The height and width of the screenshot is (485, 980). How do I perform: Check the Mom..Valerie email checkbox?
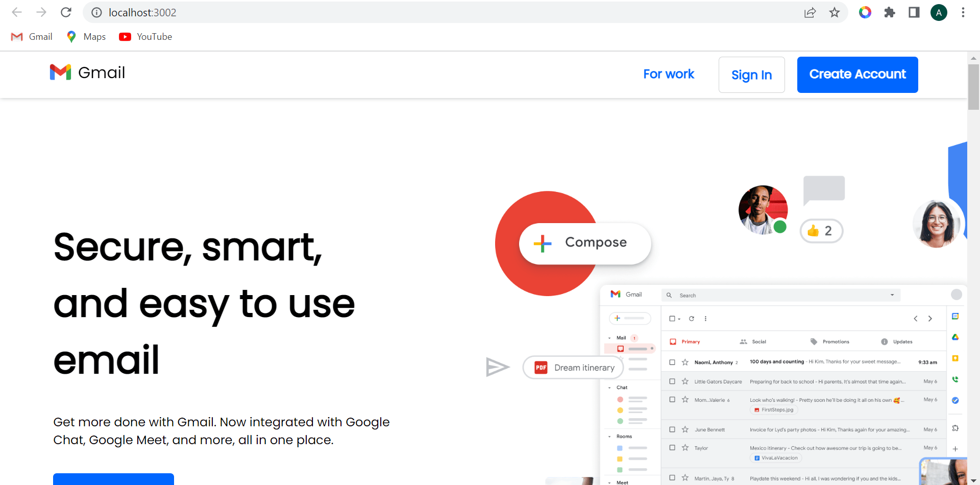click(672, 400)
